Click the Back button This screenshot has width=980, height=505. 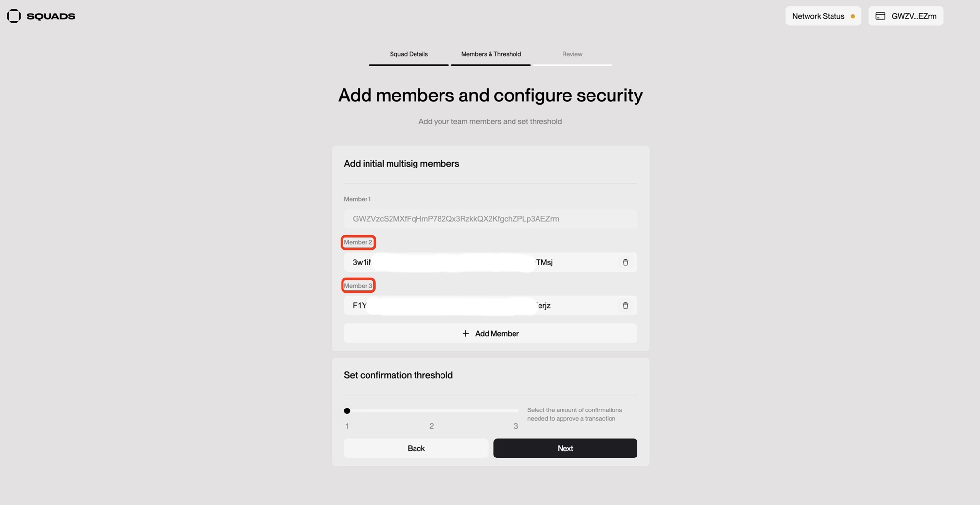point(416,448)
